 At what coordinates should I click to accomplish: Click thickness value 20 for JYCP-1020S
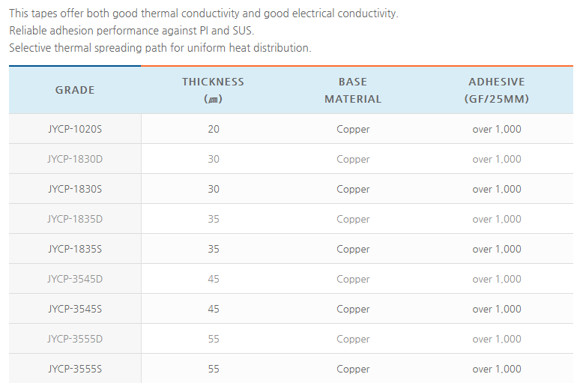click(214, 129)
